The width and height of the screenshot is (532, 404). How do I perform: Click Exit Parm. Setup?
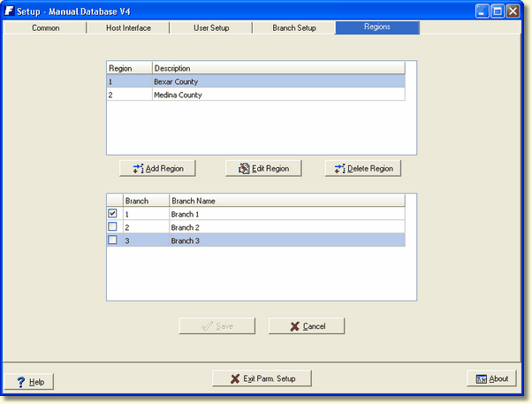tap(262, 378)
